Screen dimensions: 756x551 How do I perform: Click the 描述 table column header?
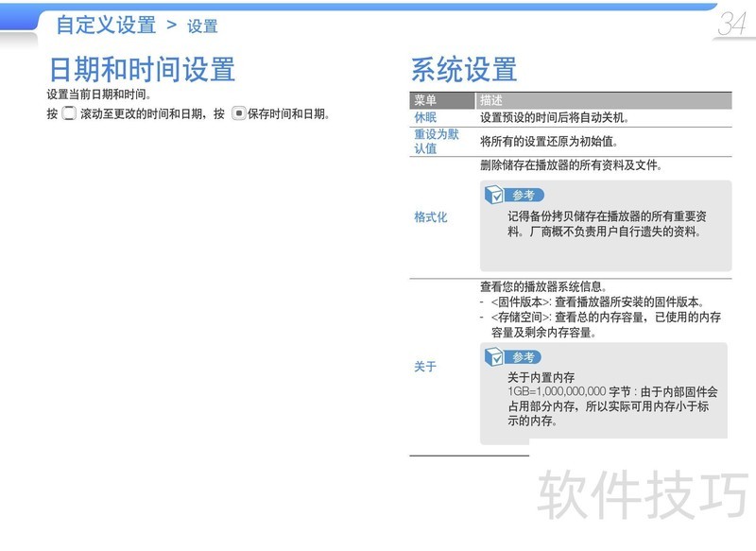pos(491,100)
